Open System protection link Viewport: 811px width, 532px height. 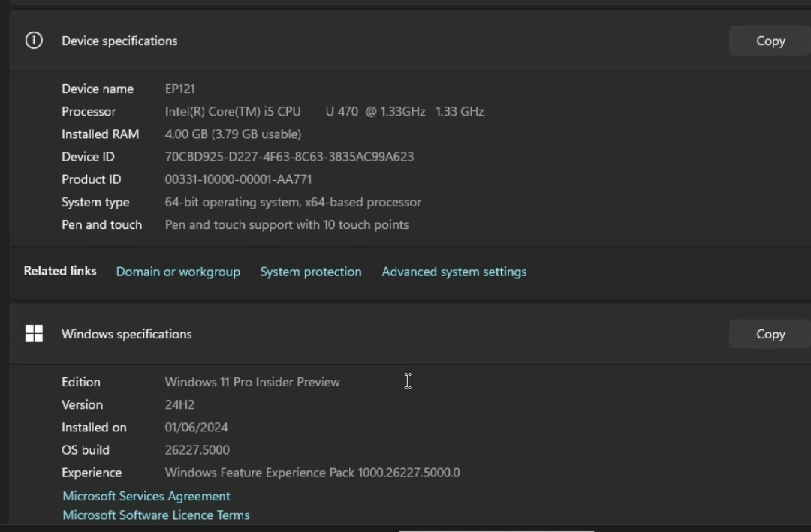[311, 272]
